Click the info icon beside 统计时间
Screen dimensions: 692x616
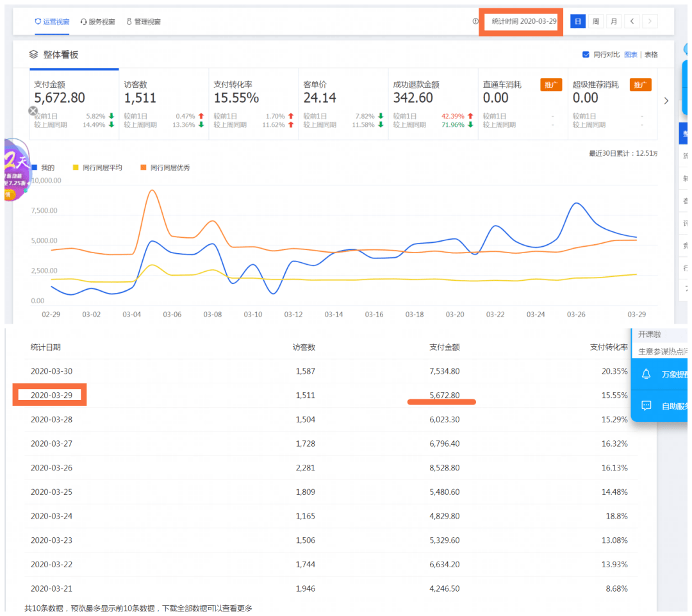point(475,21)
